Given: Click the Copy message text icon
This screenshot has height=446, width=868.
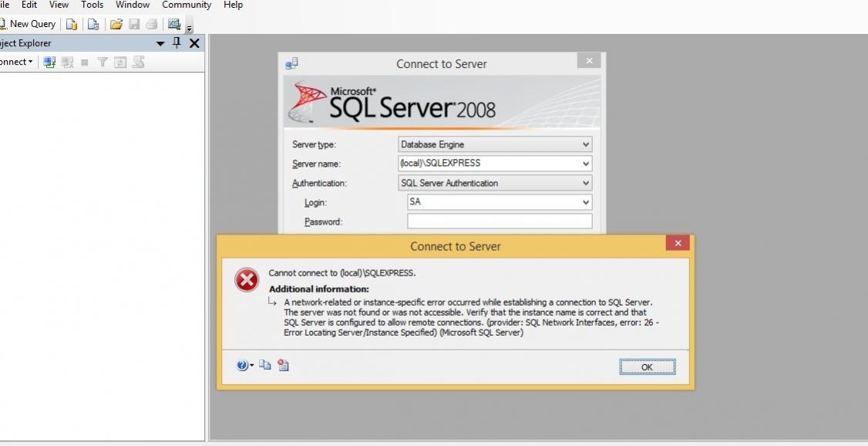Looking at the screenshot, I should 265,364.
